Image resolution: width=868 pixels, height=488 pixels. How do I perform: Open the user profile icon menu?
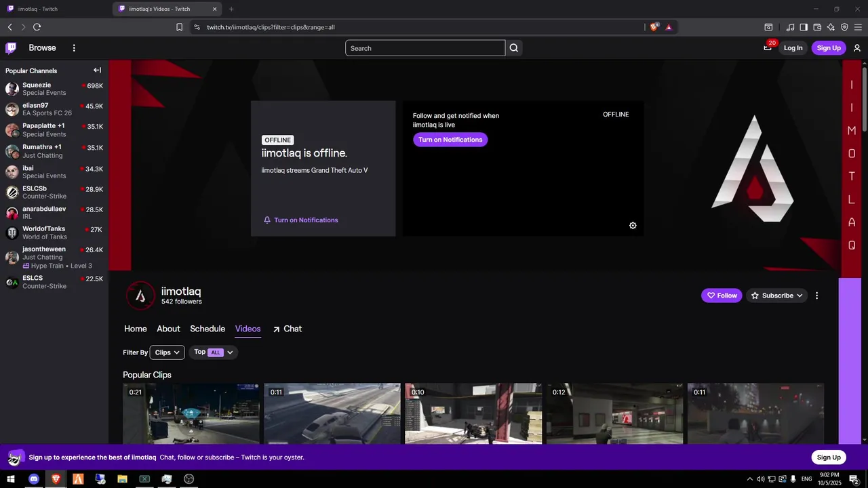coord(857,48)
